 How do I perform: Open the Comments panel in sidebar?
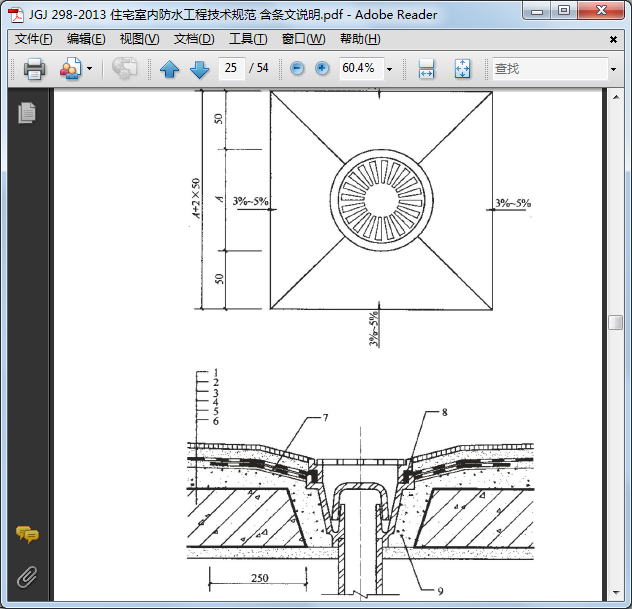click(x=27, y=535)
